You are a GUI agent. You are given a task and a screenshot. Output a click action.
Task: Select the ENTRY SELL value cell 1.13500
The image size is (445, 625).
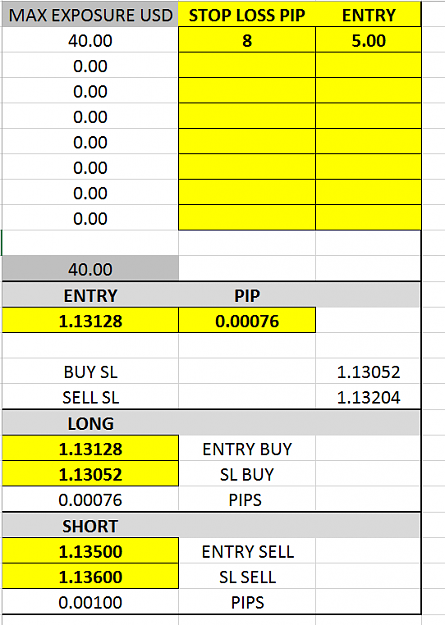(x=90, y=551)
